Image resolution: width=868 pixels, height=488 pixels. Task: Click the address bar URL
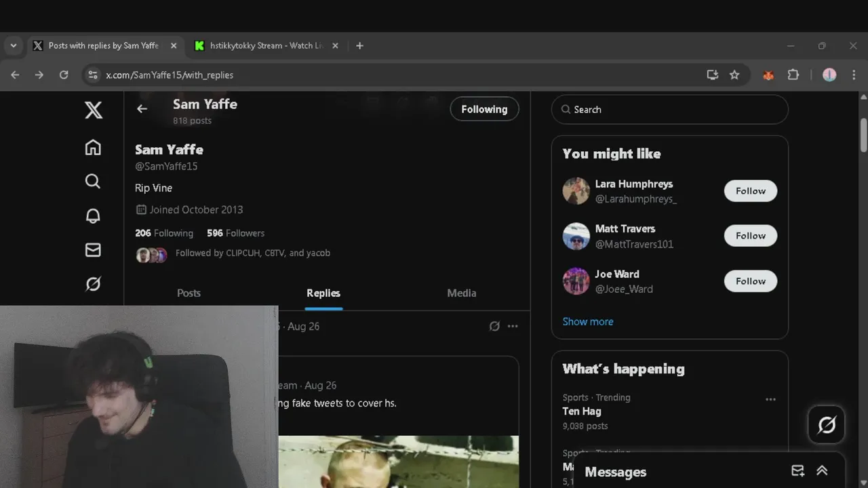(x=170, y=75)
